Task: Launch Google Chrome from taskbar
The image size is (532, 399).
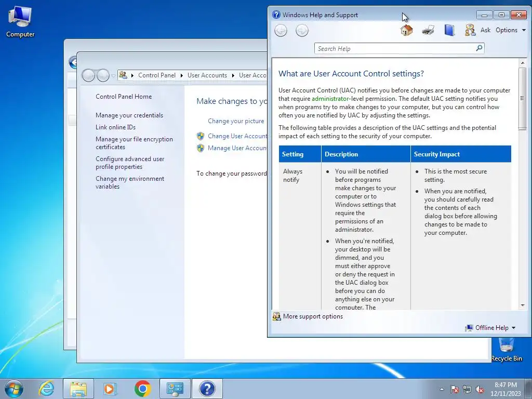Action: tap(142, 389)
